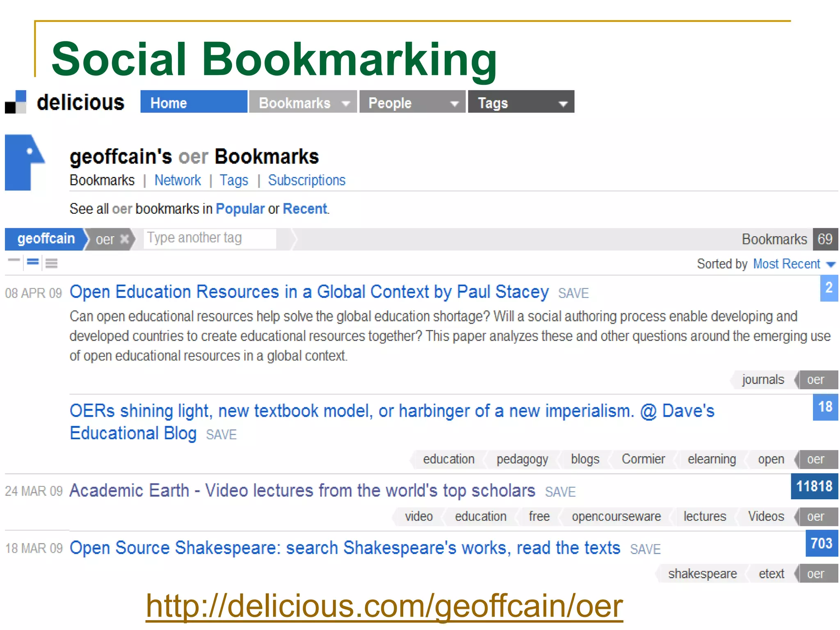Select the elearning tag
Screen dimensions: 840x630
pos(712,459)
